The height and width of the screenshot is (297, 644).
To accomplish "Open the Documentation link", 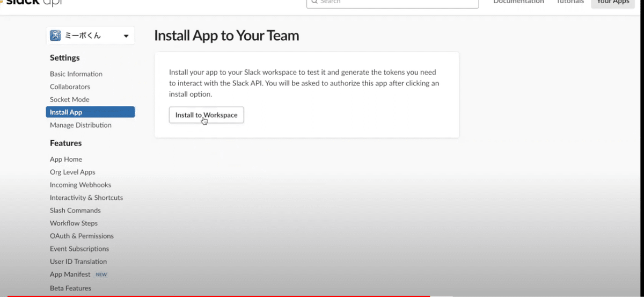I will [x=518, y=2].
